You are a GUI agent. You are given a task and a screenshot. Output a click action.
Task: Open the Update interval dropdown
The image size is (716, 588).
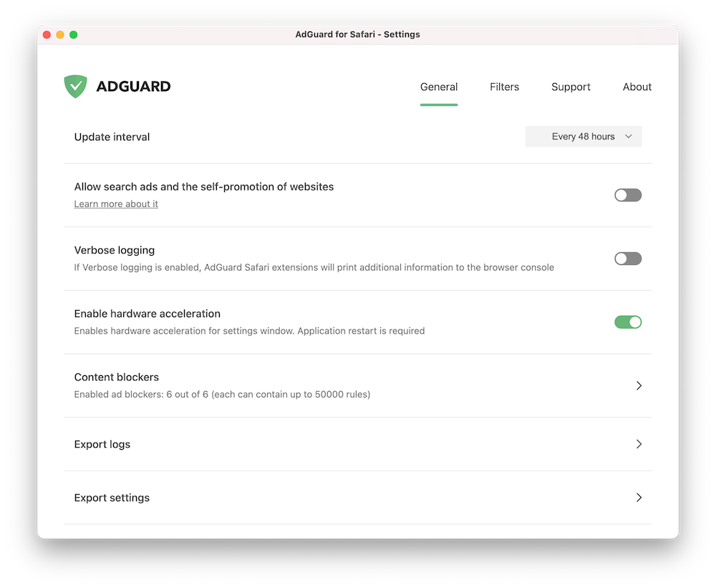[x=583, y=137]
